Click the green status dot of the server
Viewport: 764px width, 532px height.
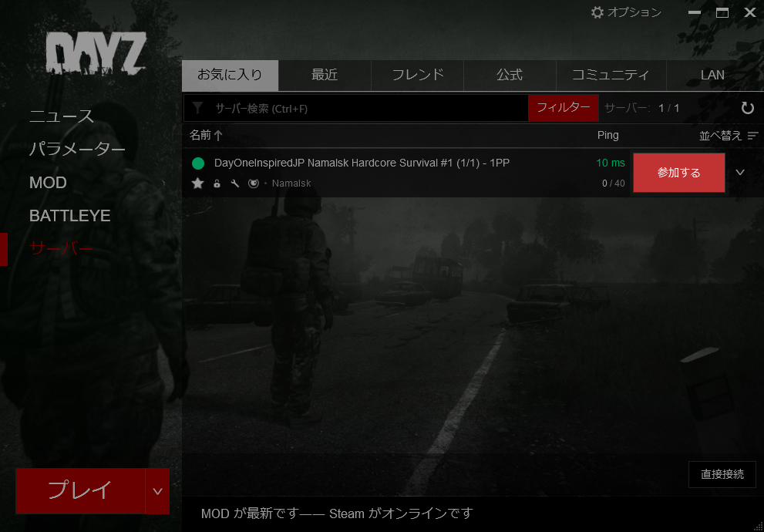[x=198, y=163]
